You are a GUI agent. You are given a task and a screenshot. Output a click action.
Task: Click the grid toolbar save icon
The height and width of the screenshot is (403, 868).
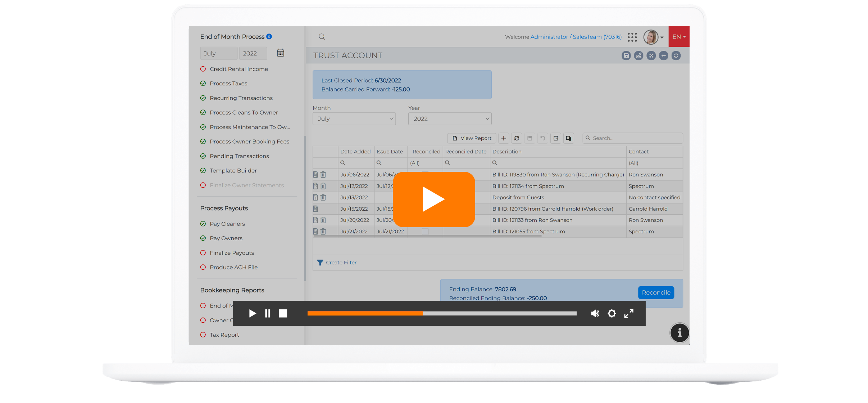point(530,138)
